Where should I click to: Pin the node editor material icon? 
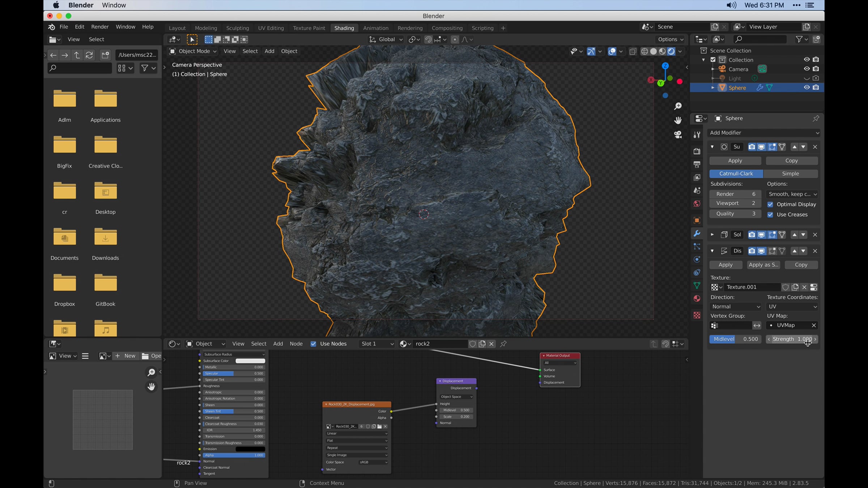(503, 344)
